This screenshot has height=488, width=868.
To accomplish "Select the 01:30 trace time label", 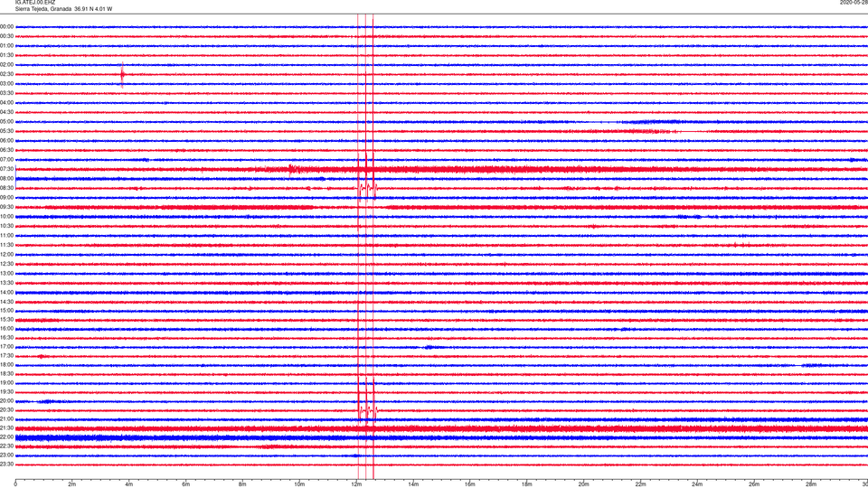I will click(6, 55).
